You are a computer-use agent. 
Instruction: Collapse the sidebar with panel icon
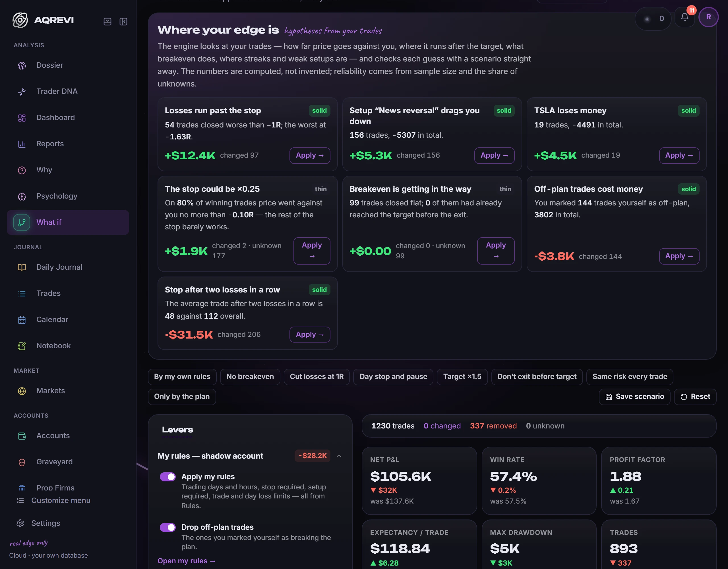tap(123, 22)
